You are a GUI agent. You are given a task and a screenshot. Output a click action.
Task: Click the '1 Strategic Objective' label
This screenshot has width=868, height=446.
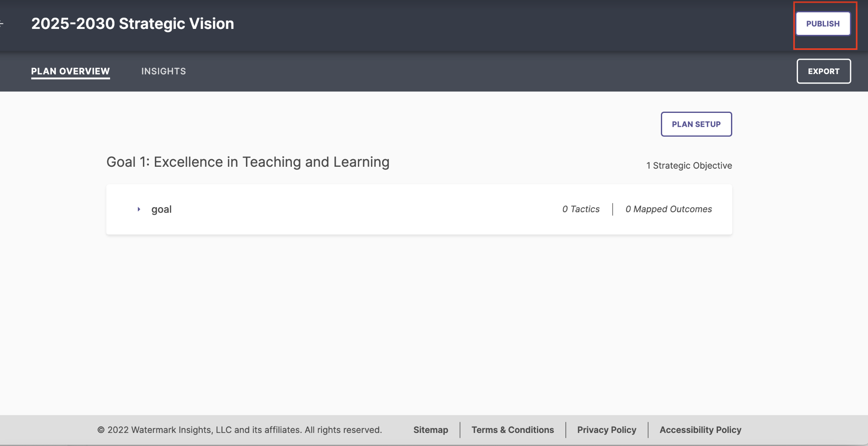click(x=689, y=166)
